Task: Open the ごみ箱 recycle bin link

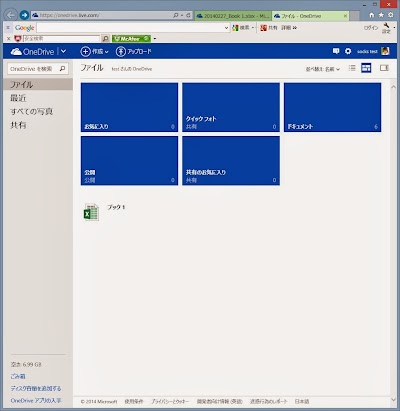Action: click(18, 376)
